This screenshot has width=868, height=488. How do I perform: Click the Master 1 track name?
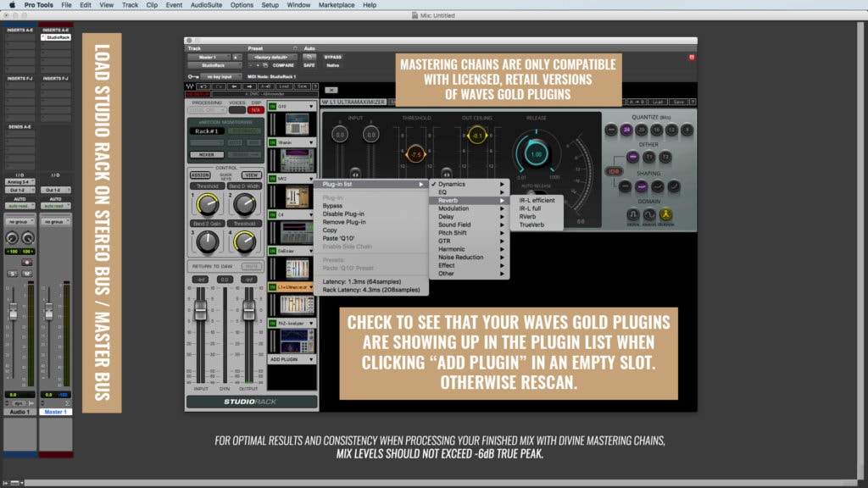(x=55, y=413)
